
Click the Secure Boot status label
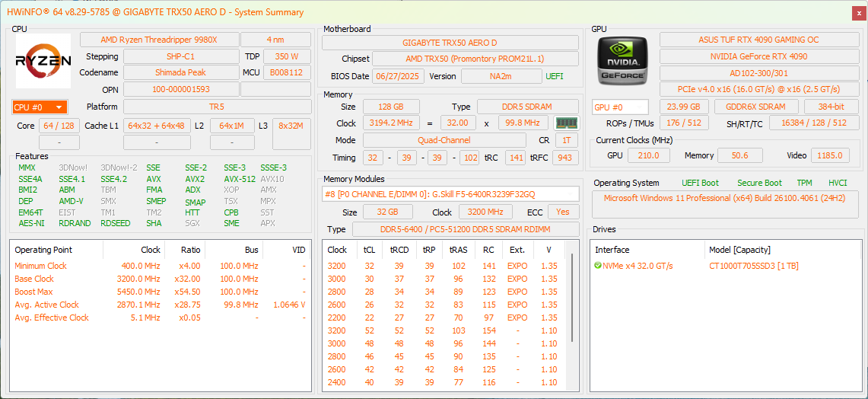(x=759, y=183)
